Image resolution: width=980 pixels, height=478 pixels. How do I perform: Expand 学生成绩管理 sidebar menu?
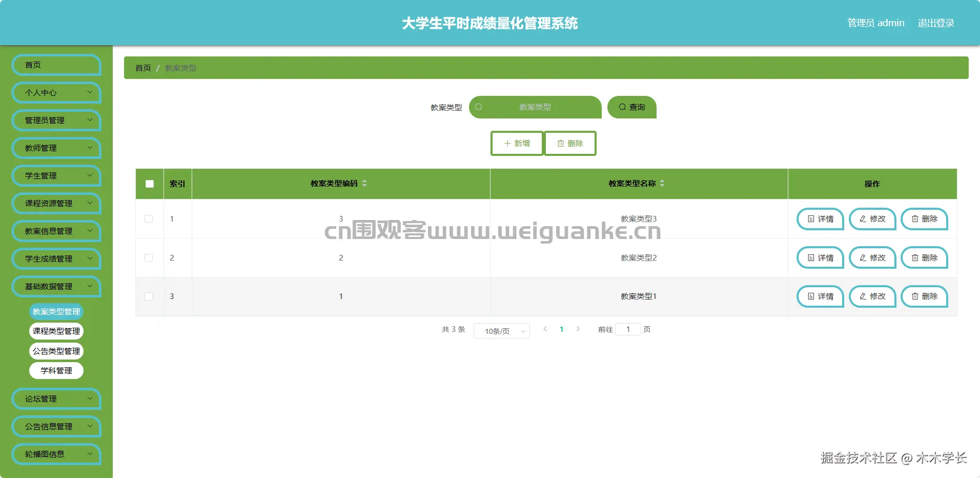[56, 259]
